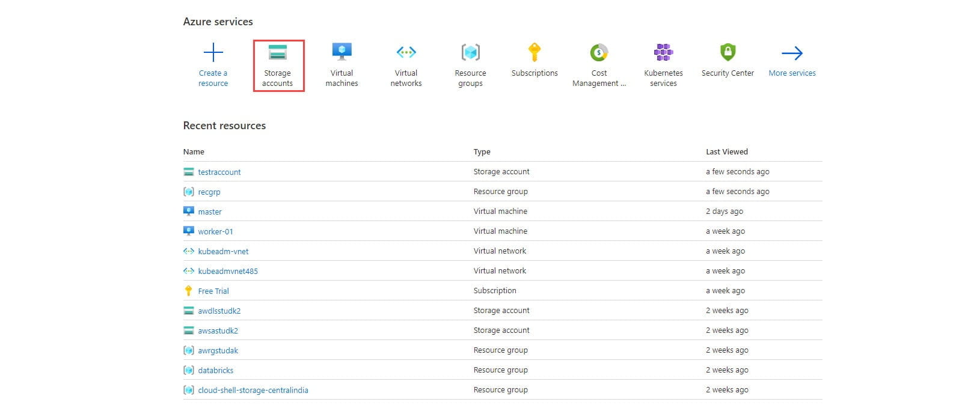Open the kubeadm-vnet virtual network link

[223, 251]
